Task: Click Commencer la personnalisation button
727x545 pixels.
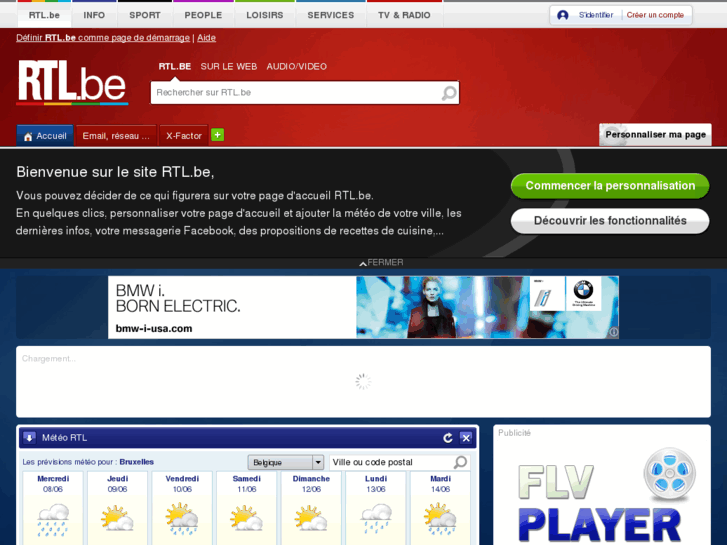Action: pyautogui.click(x=610, y=186)
